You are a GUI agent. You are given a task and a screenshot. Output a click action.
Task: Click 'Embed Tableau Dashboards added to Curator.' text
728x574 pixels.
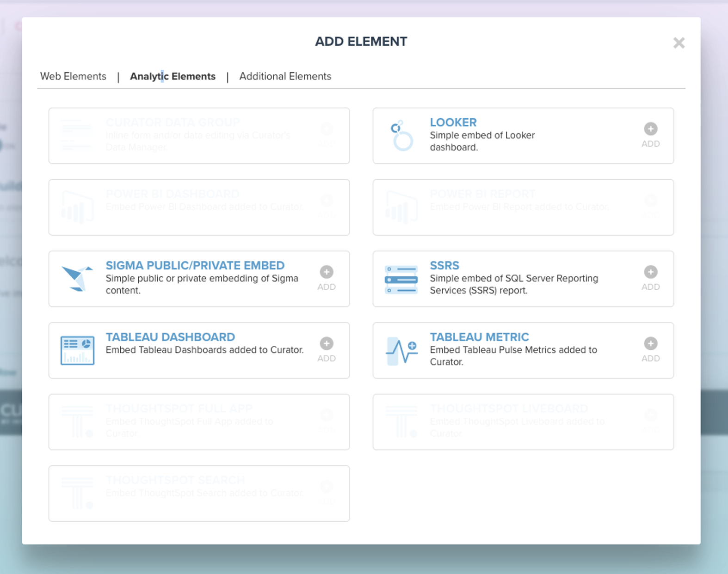[x=204, y=350]
